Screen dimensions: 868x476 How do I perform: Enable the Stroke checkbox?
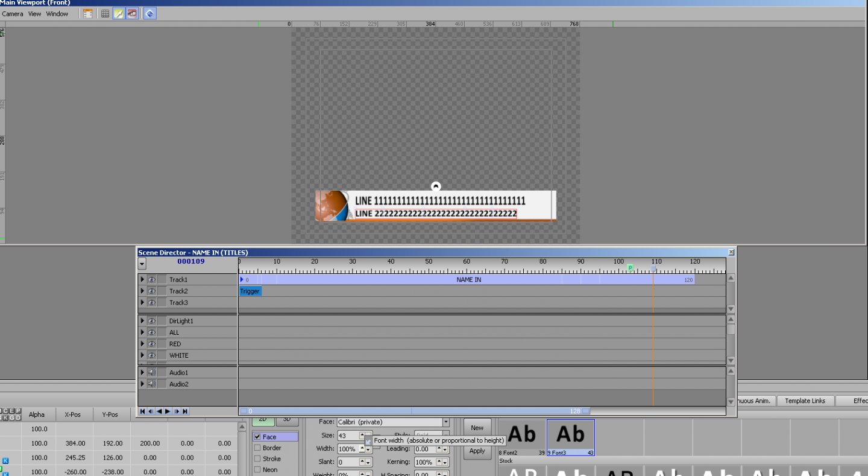[x=258, y=459]
